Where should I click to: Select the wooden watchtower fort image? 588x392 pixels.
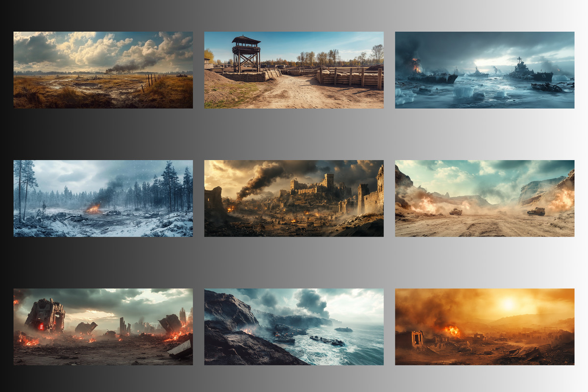click(x=294, y=70)
